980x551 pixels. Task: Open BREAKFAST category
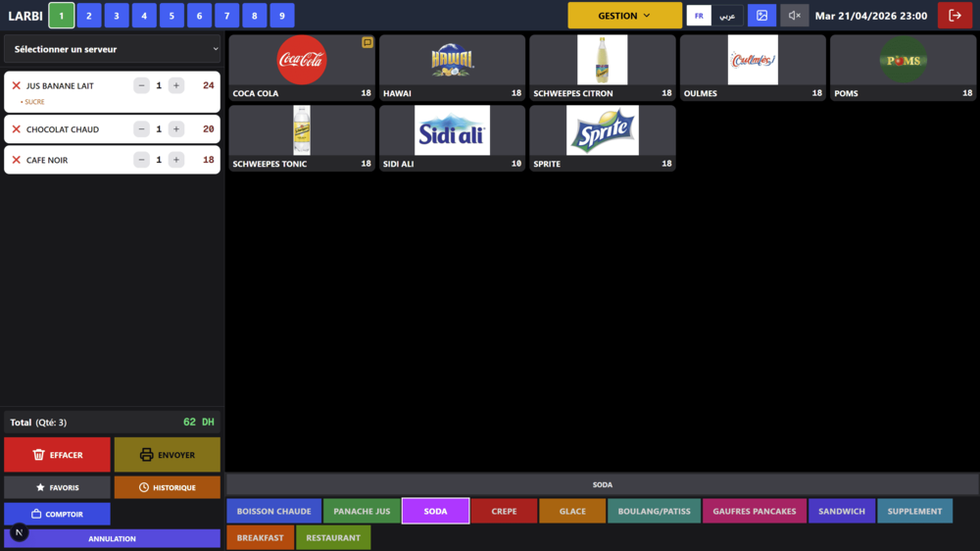[x=260, y=538]
